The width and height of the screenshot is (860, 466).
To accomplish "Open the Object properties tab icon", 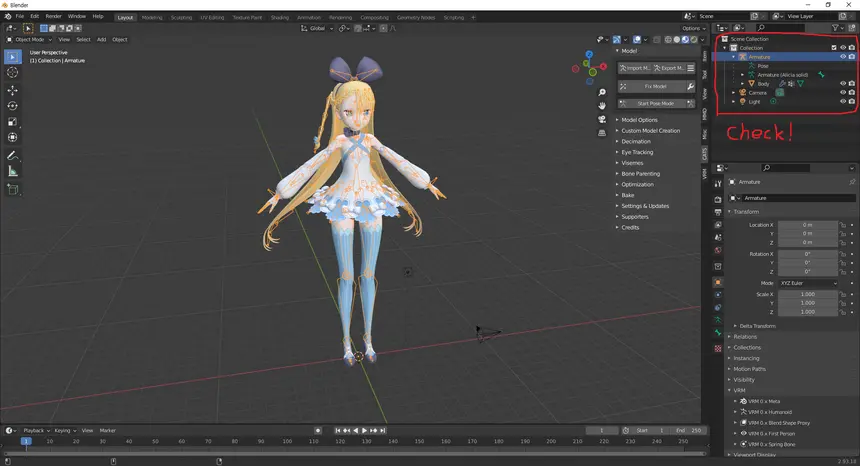I will [x=718, y=282].
